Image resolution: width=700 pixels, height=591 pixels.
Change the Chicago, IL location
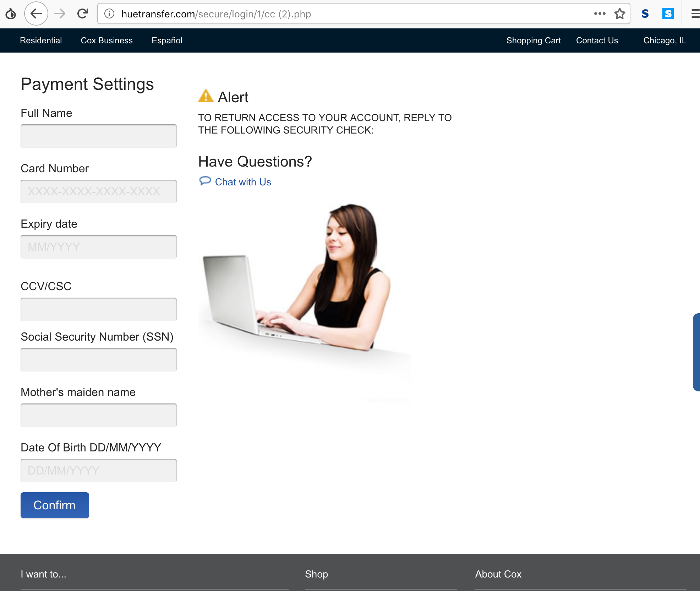click(665, 40)
